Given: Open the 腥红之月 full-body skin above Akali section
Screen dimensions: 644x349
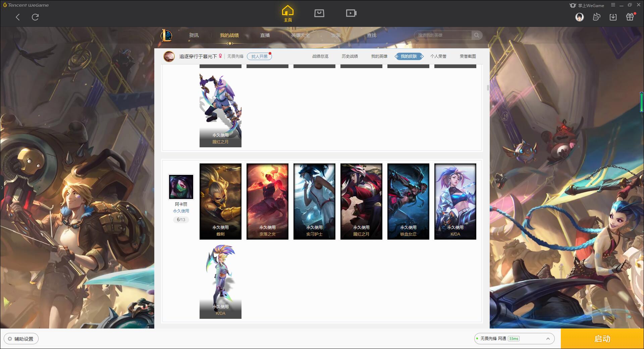Looking at the screenshot, I should point(220,109).
